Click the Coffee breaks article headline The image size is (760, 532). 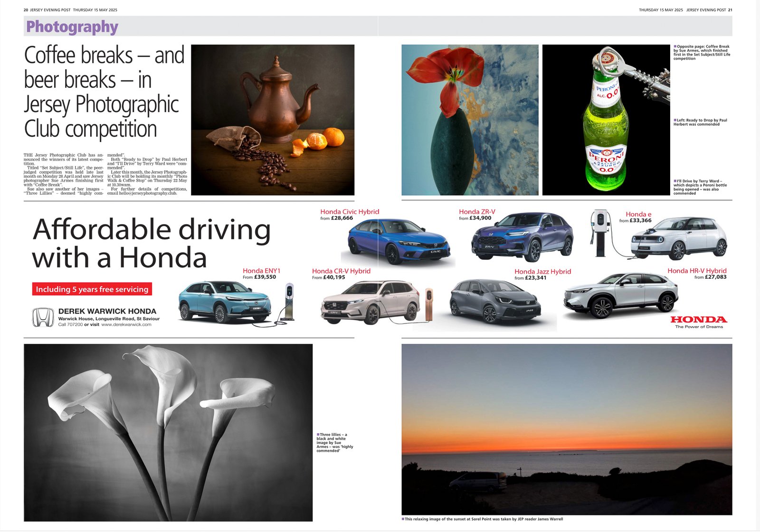[x=104, y=92]
